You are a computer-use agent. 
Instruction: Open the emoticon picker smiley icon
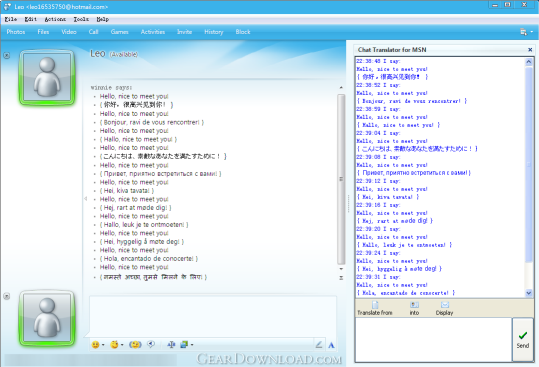96,344
